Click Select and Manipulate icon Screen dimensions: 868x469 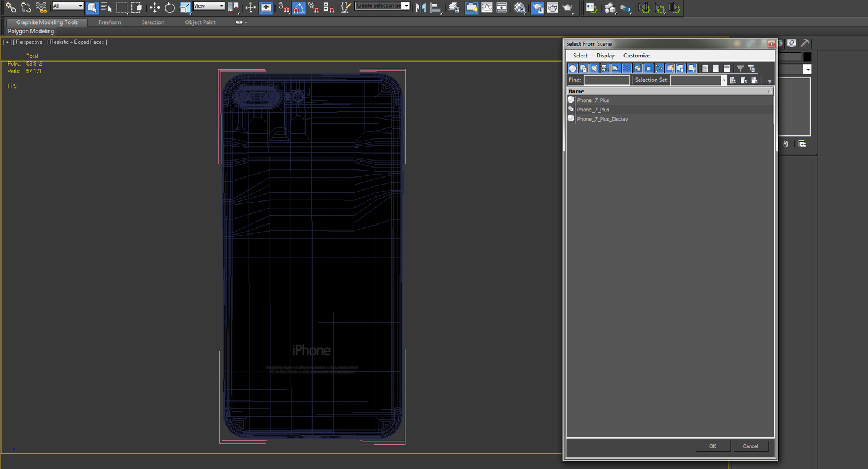[250, 8]
